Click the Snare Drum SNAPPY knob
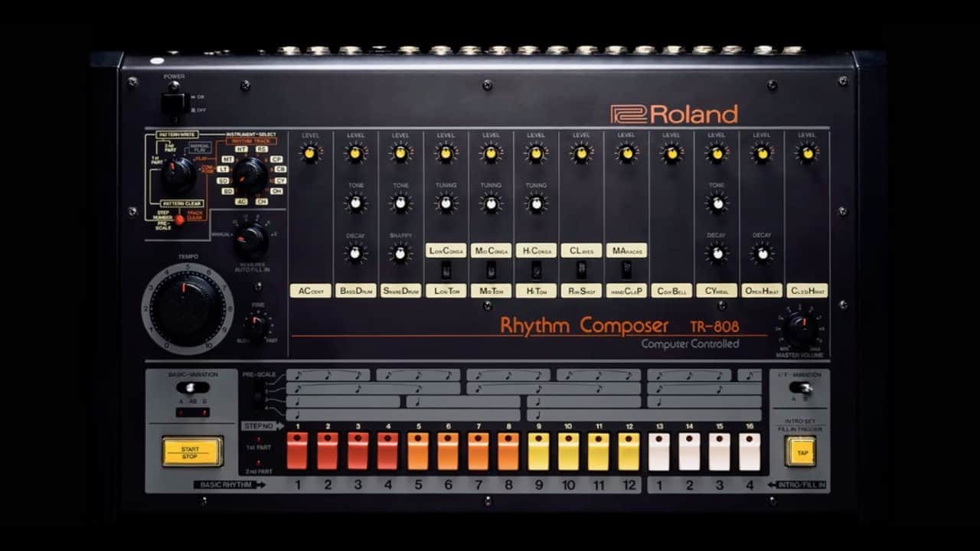Screen dimensions: 980x551 [x=400, y=253]
